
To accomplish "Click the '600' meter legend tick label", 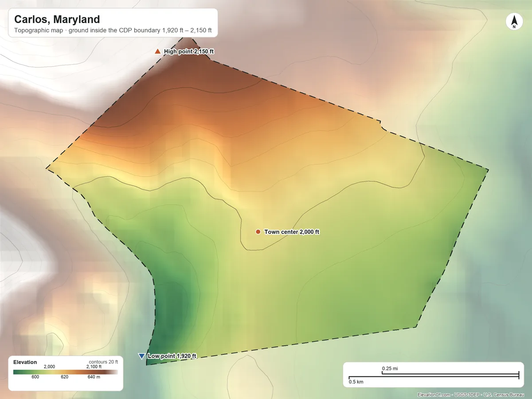I will click(x=35, y=377).
